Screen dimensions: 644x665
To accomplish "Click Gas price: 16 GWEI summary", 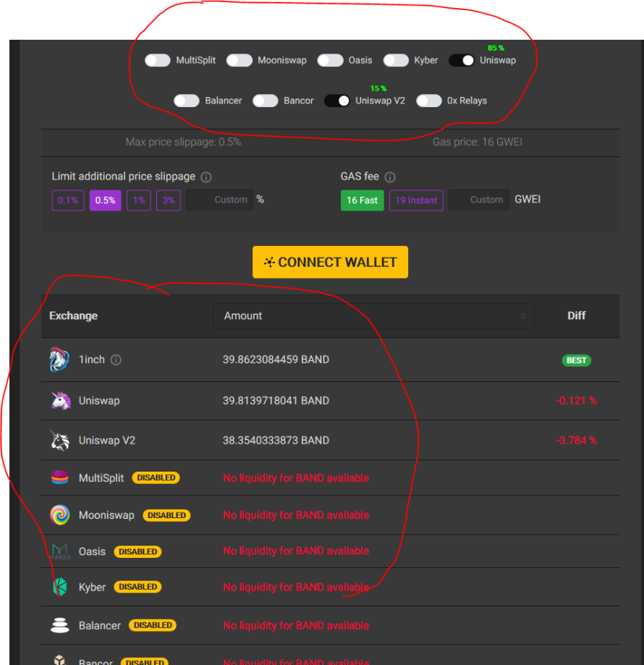I will point(478,142).
